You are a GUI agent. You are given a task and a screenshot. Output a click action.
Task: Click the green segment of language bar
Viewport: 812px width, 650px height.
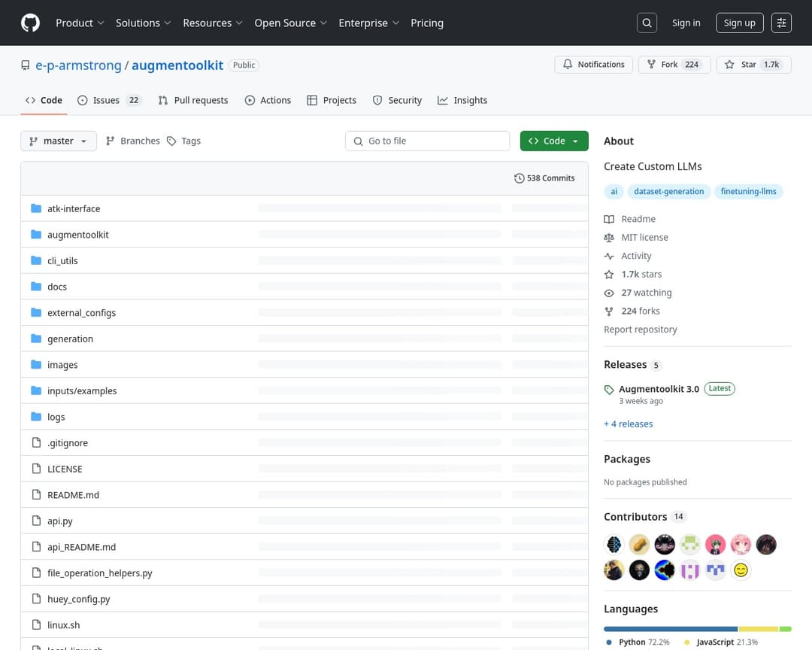[x=786, y=629]
